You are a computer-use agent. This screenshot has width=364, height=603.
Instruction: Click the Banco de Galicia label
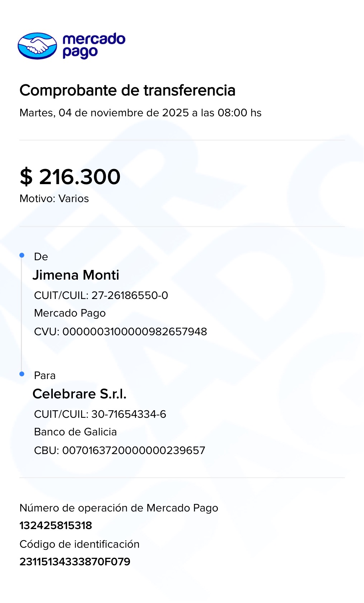(75, 432)
